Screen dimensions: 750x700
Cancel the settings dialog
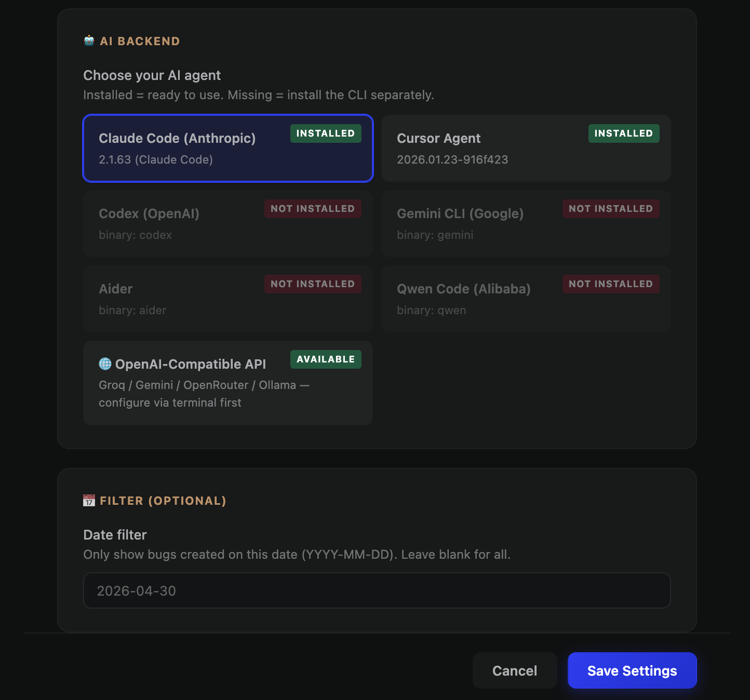tap(515, 670)
